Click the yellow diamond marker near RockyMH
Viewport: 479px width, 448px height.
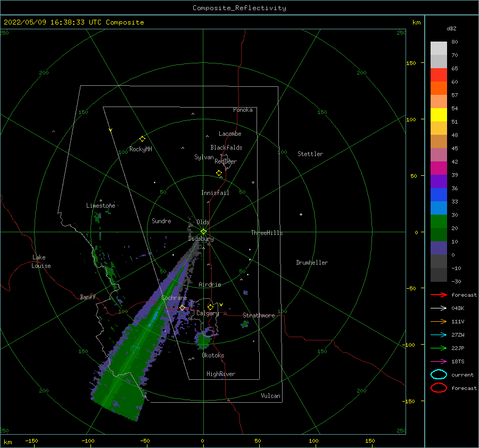(x=142, y=139)
